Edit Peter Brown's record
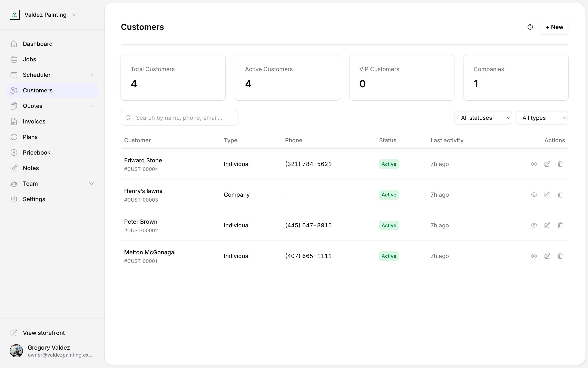This screenshot has width=588, height=368. coord(547,225)
